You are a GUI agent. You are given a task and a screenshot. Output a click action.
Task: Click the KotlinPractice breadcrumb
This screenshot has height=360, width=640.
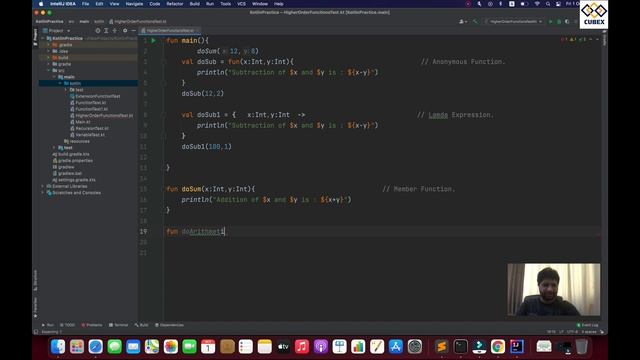pos(49,21)
